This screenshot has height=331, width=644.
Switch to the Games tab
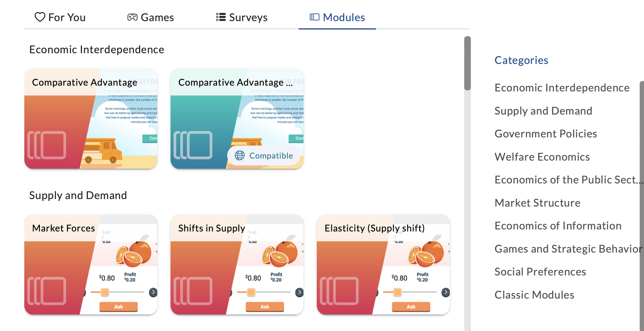coord(151,17)
